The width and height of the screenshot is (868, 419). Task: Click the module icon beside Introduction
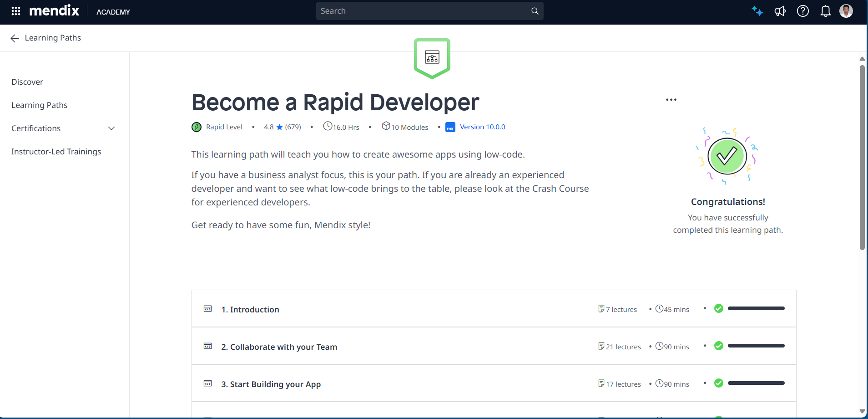(x=208, y=308)
